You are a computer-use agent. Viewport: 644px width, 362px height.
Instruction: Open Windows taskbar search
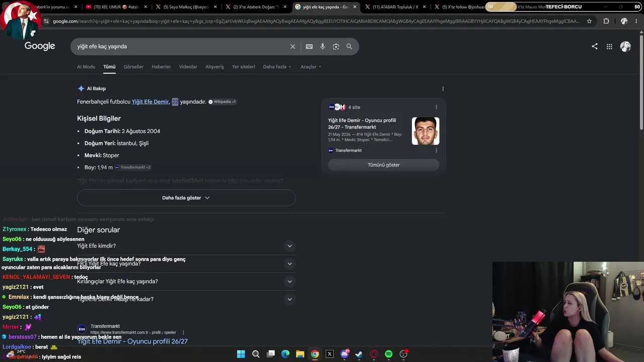256,354
